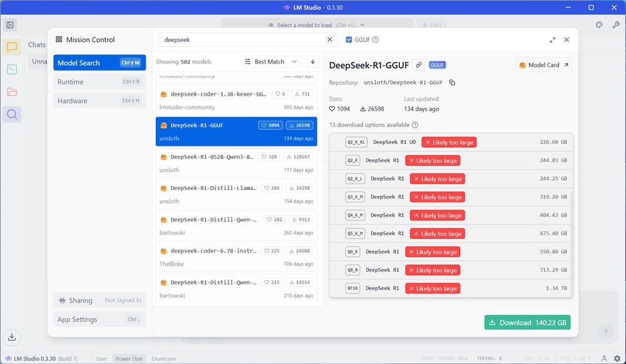Select DeepSeek-R1-0528-Qwen3-8 model result
Screen dimensions: 626x364
(x=237, y=163)
